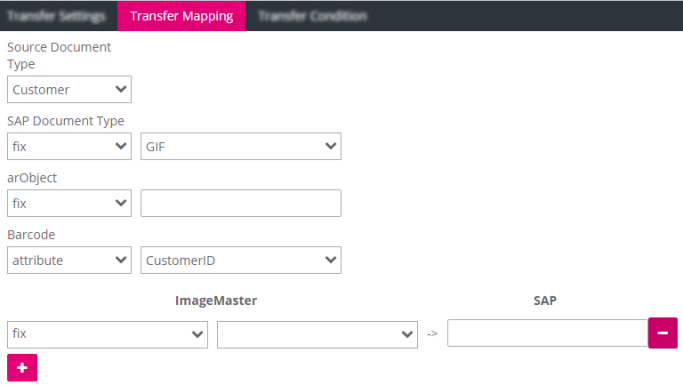Click the SAP target input field
This screenshot has width=683, height=385.
[548, 333]
